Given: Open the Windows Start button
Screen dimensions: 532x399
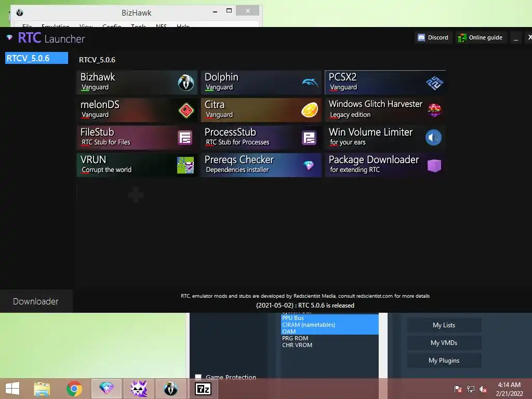Looking at the screenshot, I should click(12, 389).
